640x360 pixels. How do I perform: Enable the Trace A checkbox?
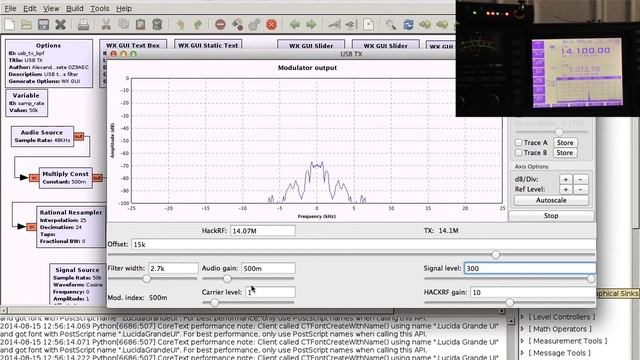[x=518, y=142]
